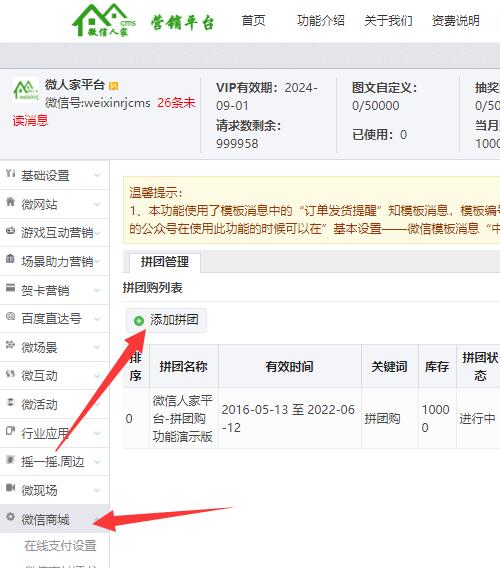Open the 微信商城 sidebar menu
Viewport: 500px width, 568px height.
click(54, 519)
